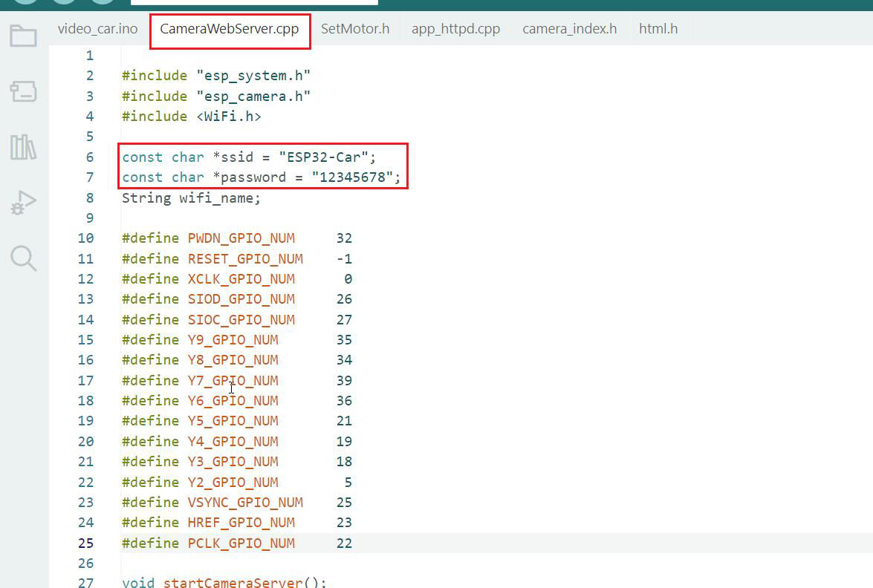Click PWDN_GPIO_NUM define name
This screenshot has width=873, height=588.
[241, 238]
